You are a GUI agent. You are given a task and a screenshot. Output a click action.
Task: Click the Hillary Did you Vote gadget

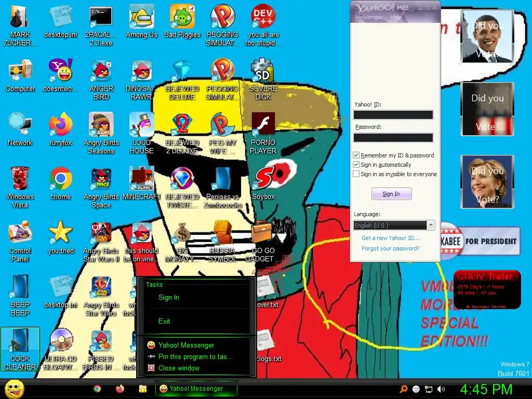487,182
